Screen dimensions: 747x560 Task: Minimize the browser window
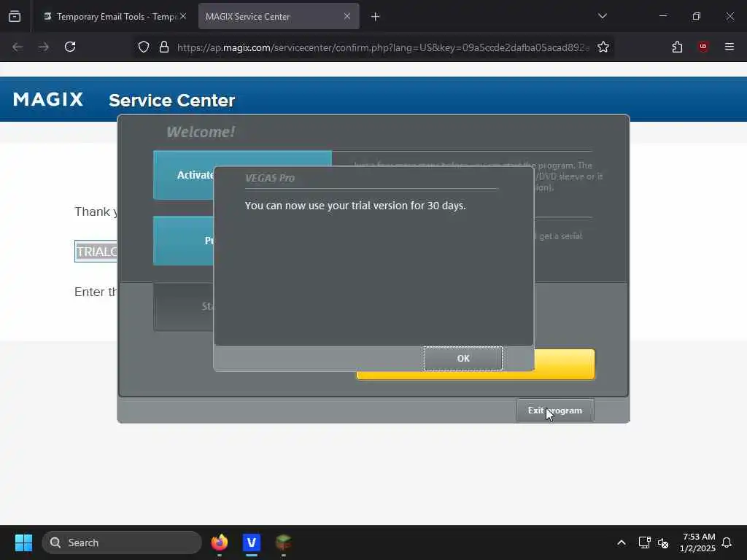click(x=662, y=16)
